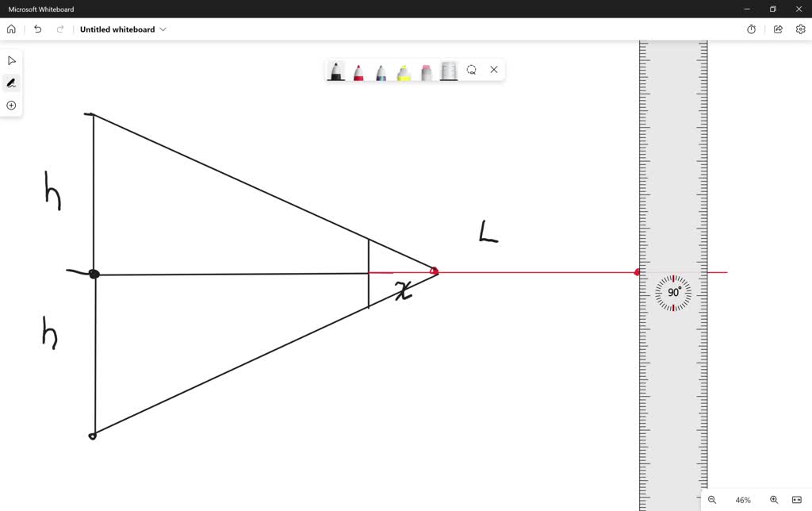
Task: Zoom in using the magnifier plus button
Action: [773, 500]
